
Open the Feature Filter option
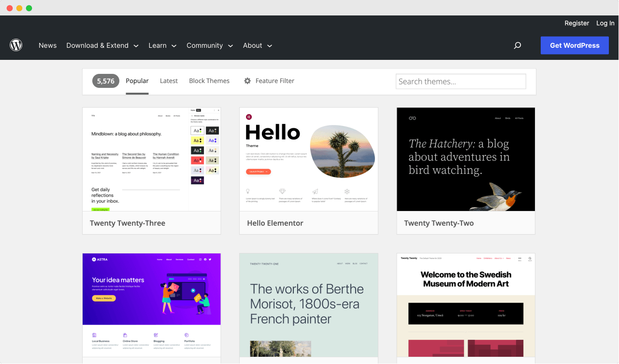(269, 81)
